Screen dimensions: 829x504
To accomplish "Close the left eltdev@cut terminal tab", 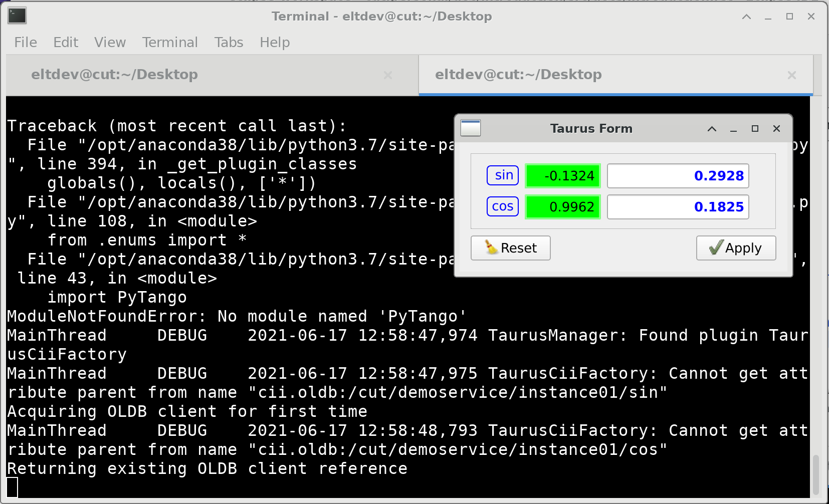I will 389,75.
